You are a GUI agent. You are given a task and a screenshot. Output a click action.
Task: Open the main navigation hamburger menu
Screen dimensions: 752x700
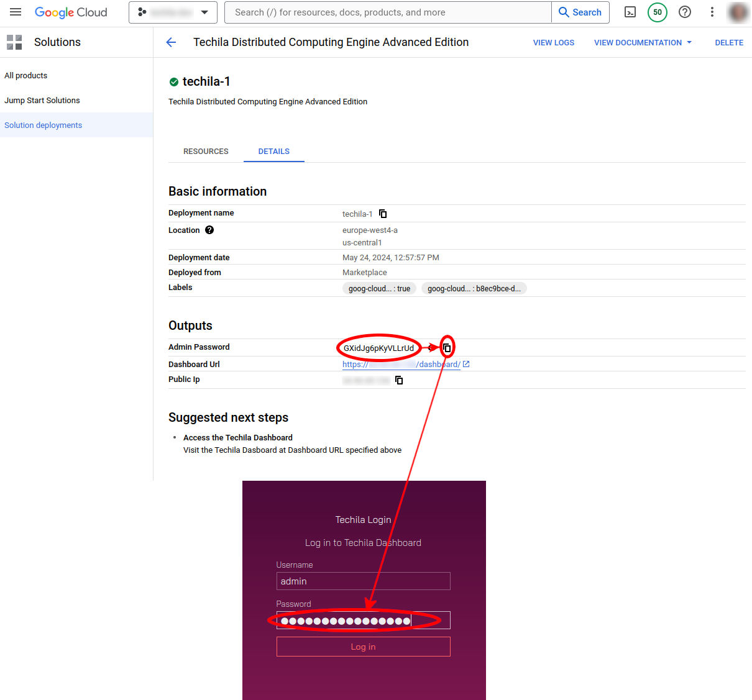coord(16,12)
